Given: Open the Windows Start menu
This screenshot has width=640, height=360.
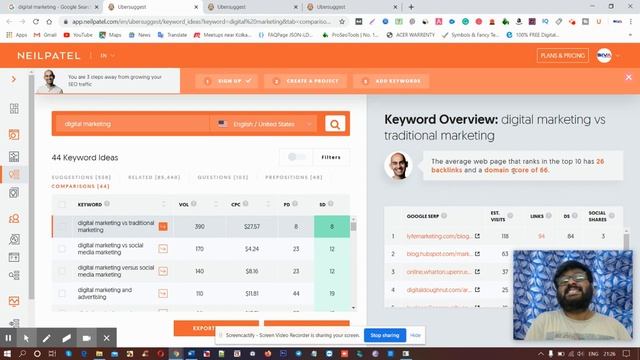Looking at the screenshot, I should coord(7,353).
